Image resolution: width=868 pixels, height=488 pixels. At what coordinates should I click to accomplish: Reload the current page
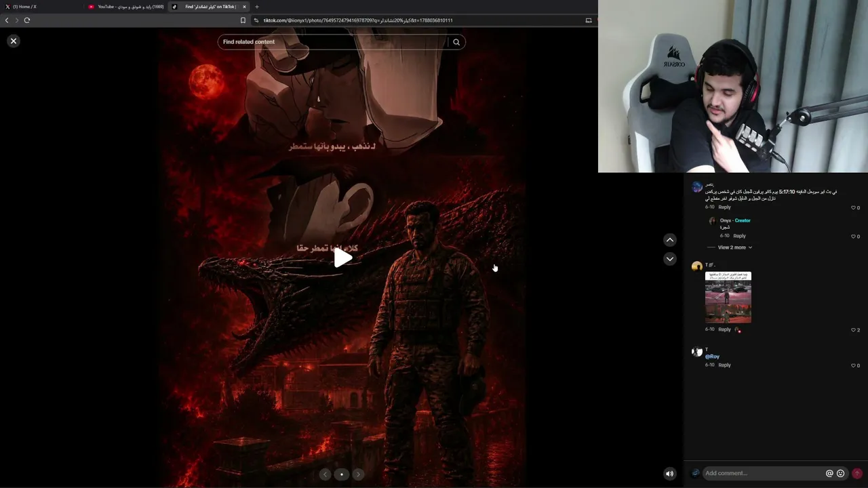(x=27, y=20)
